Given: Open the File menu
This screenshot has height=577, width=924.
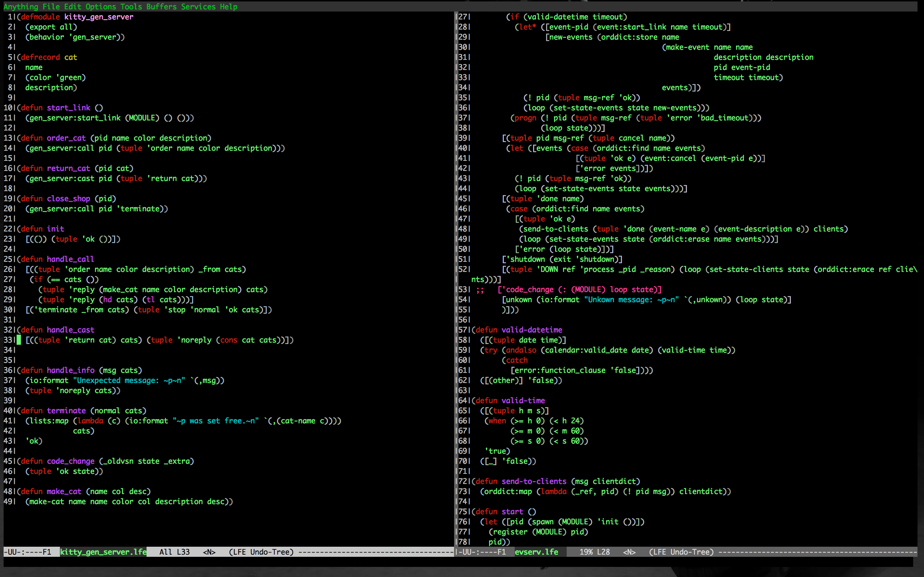Looking at the screenshot, I should (x=51, y=6).
